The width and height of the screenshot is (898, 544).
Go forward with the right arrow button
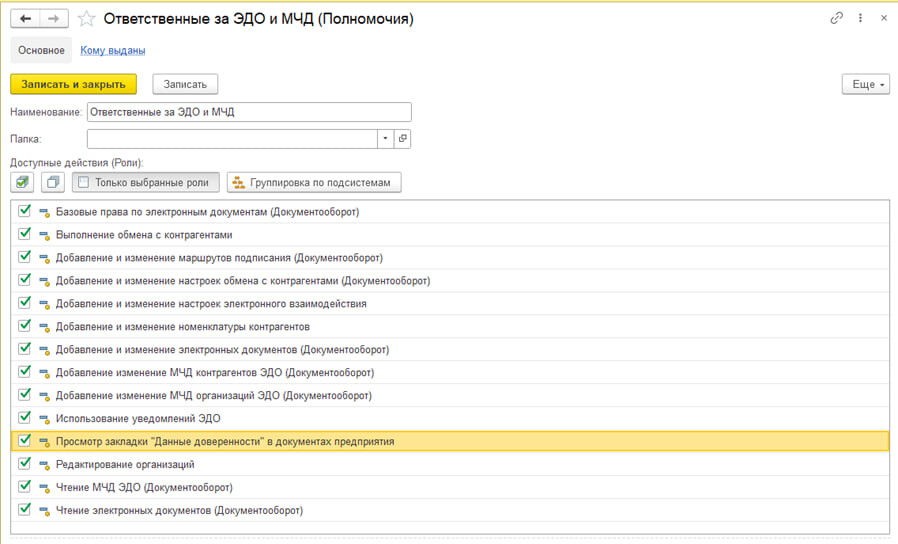click(x=54, y=19)
